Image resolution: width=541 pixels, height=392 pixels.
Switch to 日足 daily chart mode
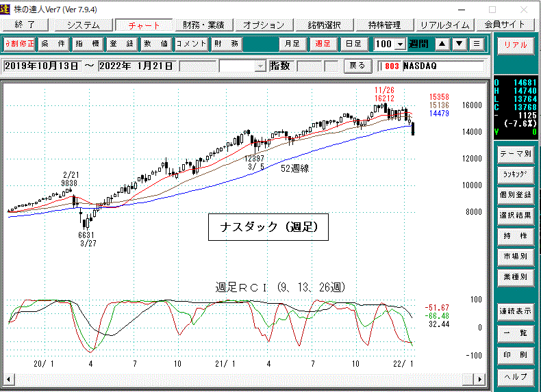pos(353,44)
